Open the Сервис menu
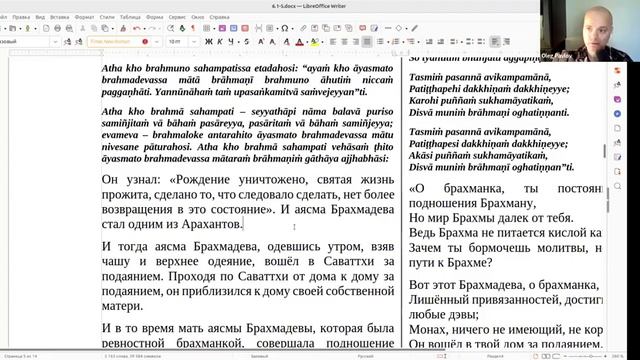The width and height of the screenshot is (640, 360). 177,17
